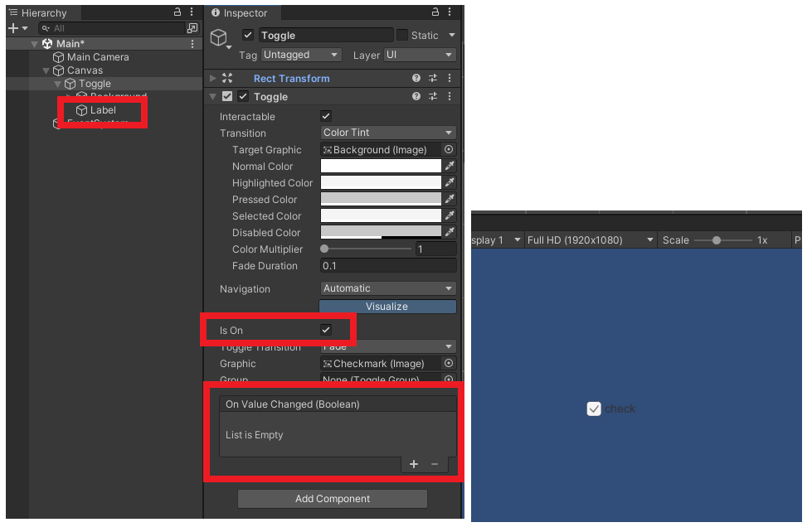This screenshot has height=532, width=812.
Task: Open the Hierarchy add object plus menu
Action: [x=17, y=28]
